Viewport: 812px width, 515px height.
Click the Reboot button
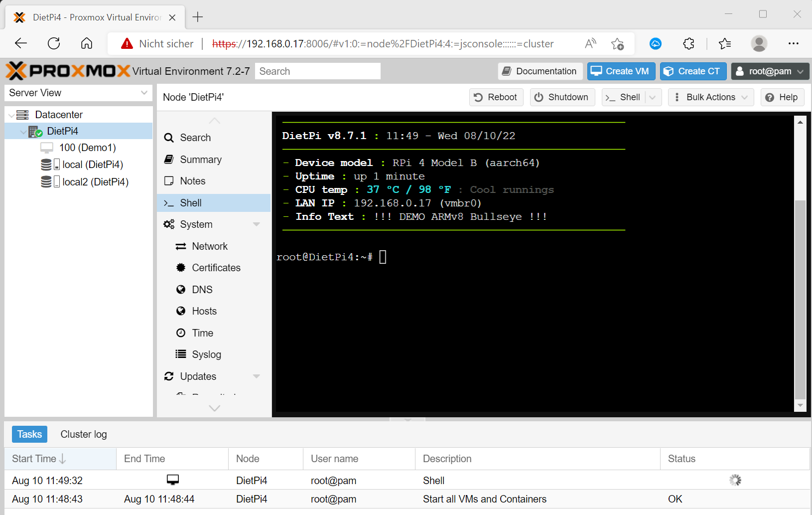496,97
